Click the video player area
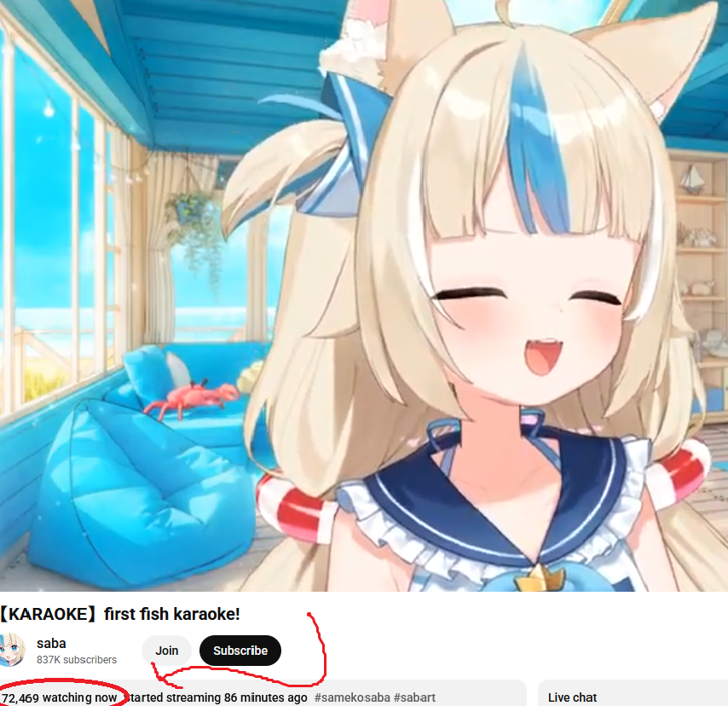Image resolution: width=728 pixels, height=706 pixels. [x=364, y=295]
